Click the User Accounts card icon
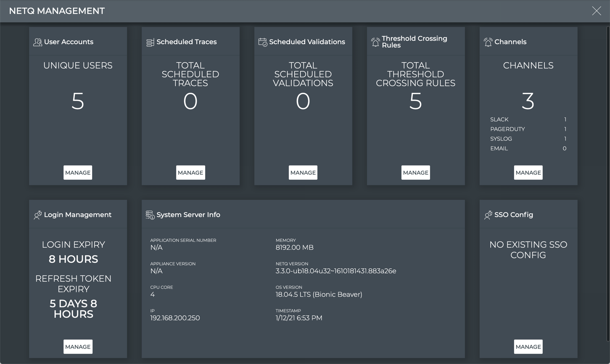 pyautogui.click(x=37, y=42)
